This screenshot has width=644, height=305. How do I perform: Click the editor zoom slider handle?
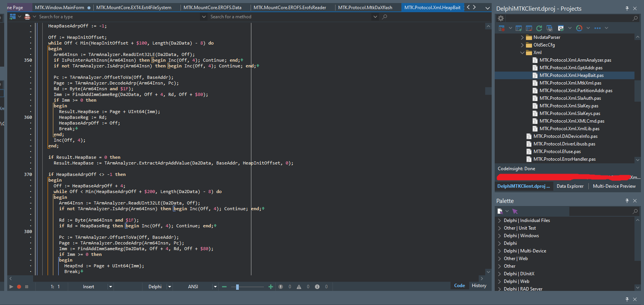(x=237, y=287)
